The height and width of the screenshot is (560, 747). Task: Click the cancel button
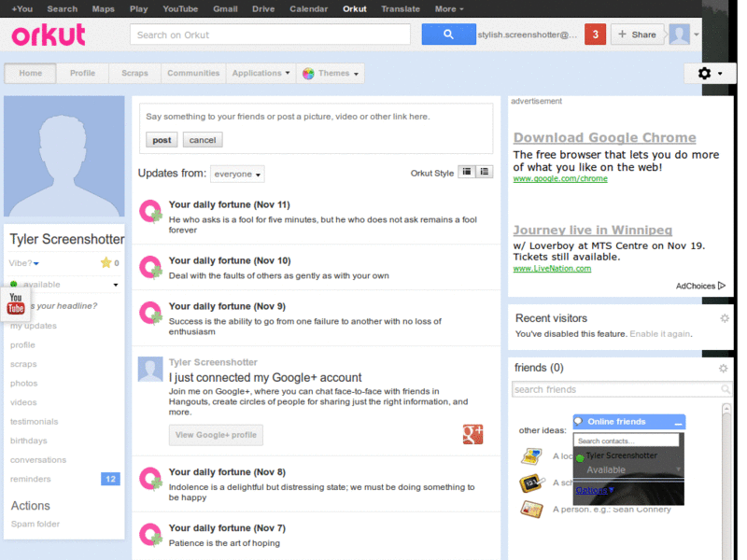[x=203, y=140]
